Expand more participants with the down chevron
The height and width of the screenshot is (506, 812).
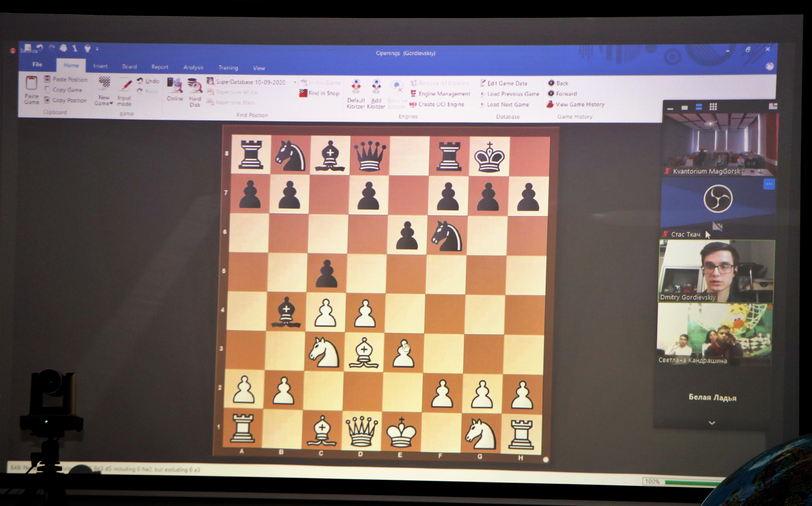point(712,423)
